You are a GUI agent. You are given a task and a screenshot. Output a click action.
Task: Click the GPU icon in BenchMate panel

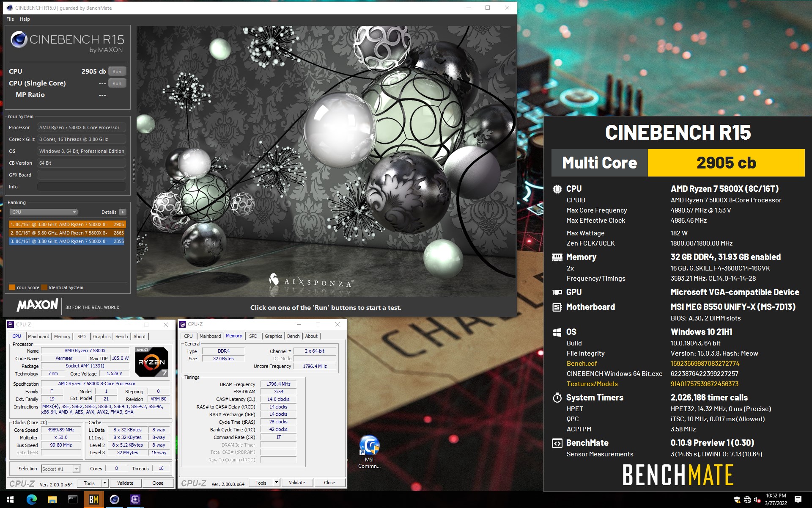(x=557, y=292)
